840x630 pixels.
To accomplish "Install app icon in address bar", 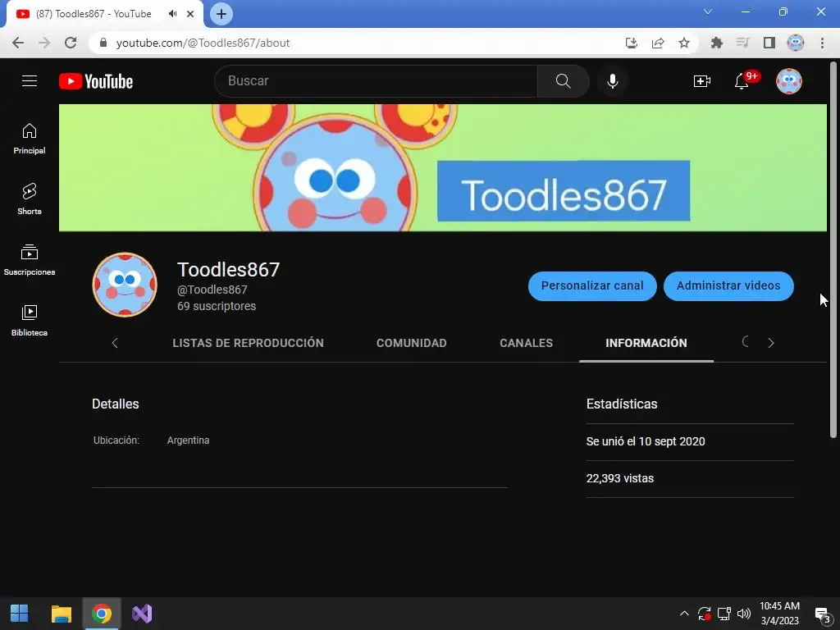I will (x=632, y=43).
